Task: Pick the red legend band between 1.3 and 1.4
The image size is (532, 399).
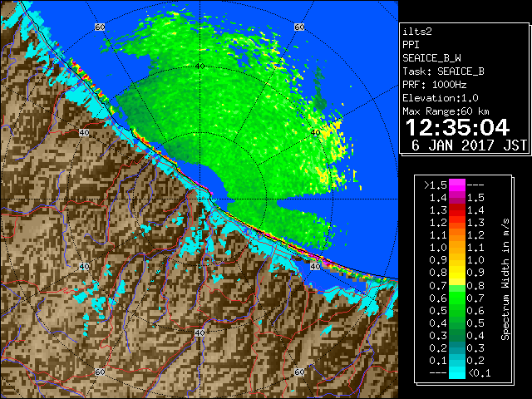Action: (457, 210)
